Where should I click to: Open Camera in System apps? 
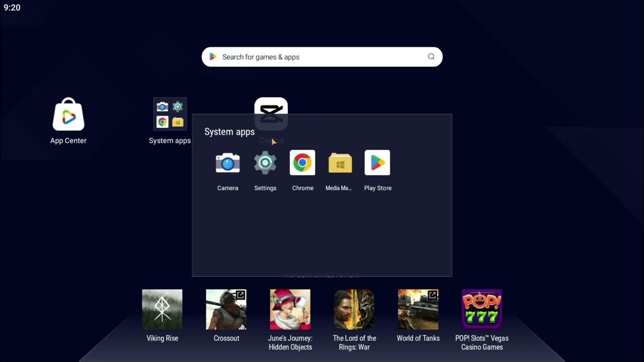pos(228,162)
